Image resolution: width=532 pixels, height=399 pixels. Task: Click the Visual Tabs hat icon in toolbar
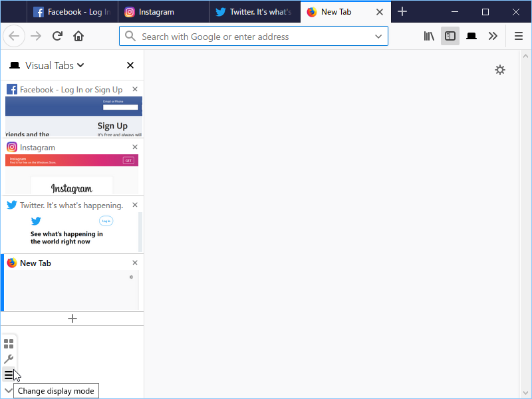coord(471,36)
